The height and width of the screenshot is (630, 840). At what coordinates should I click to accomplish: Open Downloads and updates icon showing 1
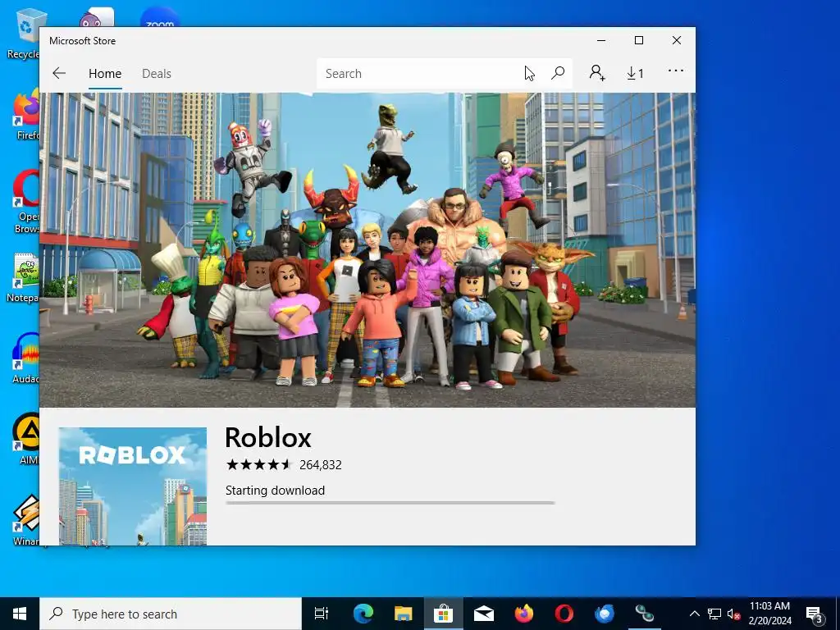636,73
